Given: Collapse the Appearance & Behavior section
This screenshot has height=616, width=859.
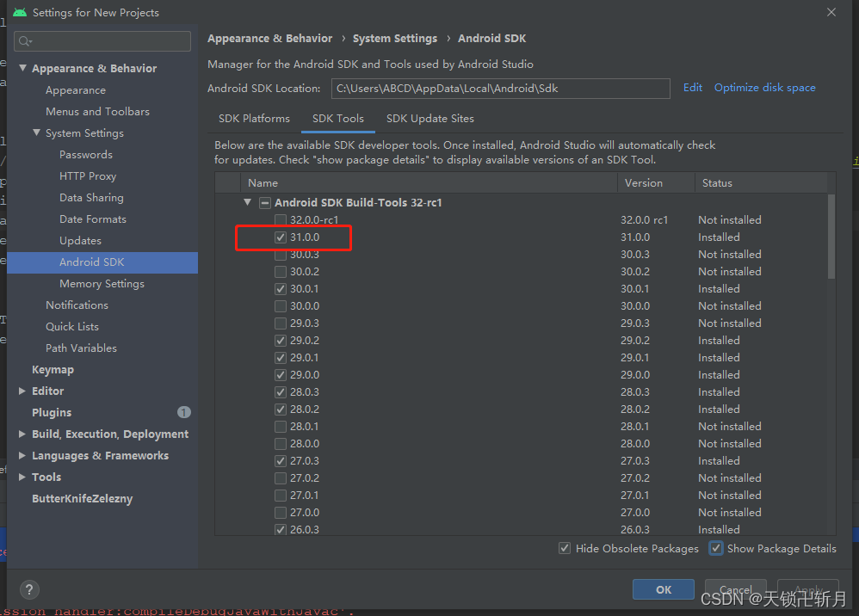Looking at the screenshot, I should pyautogui.click(x=22, y=68).
